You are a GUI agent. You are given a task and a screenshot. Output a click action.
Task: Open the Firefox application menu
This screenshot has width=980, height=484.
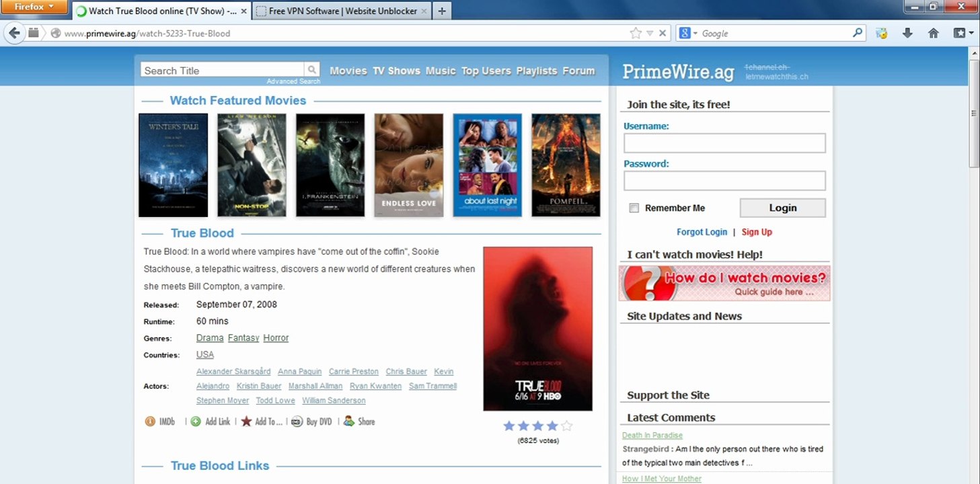(x=34, y=7)
